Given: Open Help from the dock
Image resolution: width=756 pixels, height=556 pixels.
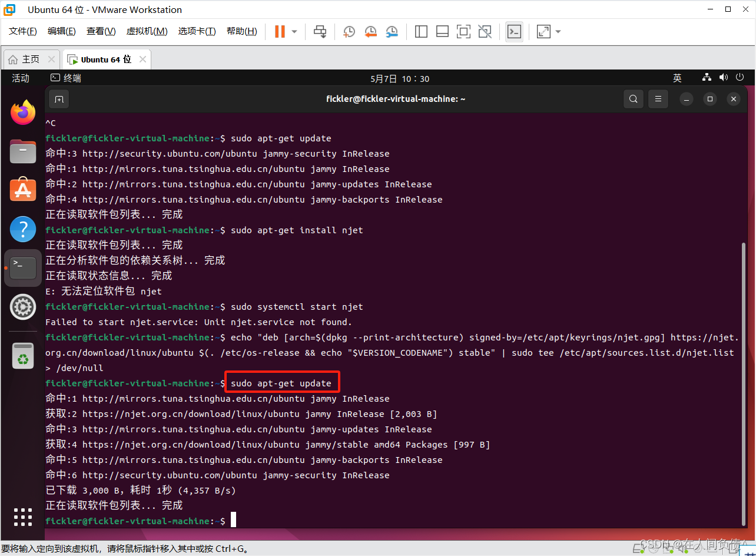Looking at the screenshot, I should (23, 229).
